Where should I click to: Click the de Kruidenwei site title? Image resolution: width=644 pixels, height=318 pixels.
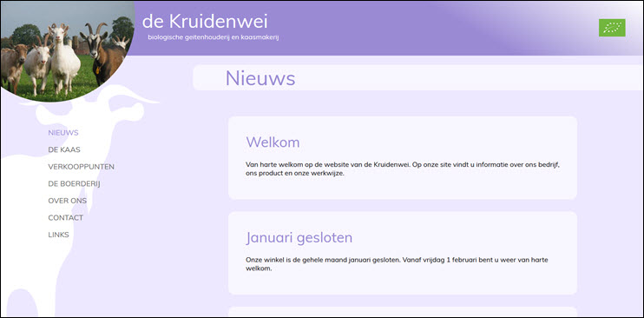pos(205,22)
